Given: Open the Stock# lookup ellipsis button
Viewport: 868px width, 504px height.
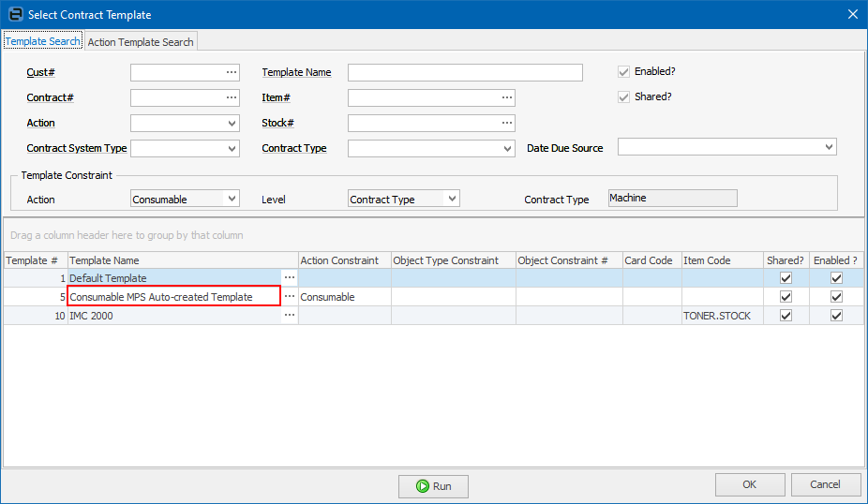Looking at the screenshot, I should (x=506, y=123).
